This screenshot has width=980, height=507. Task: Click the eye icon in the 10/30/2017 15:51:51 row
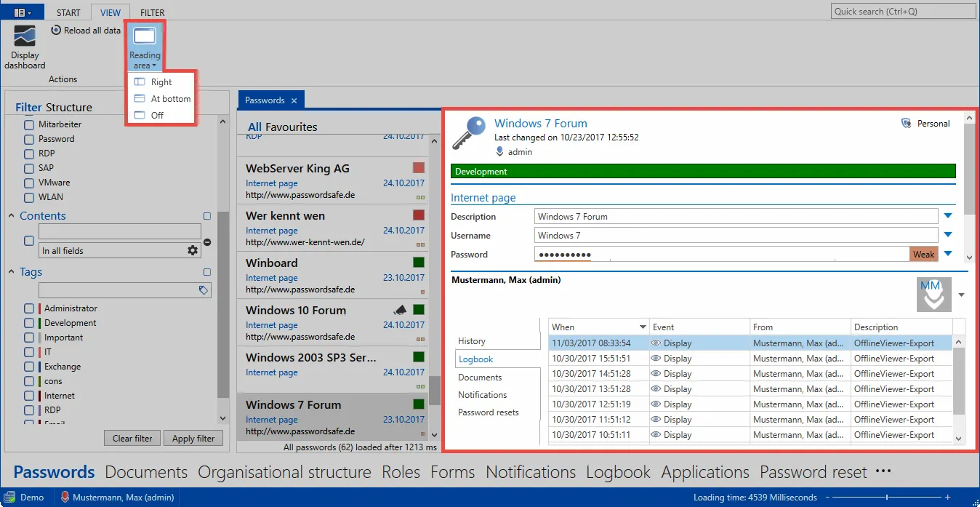click(x=656, y=358)
